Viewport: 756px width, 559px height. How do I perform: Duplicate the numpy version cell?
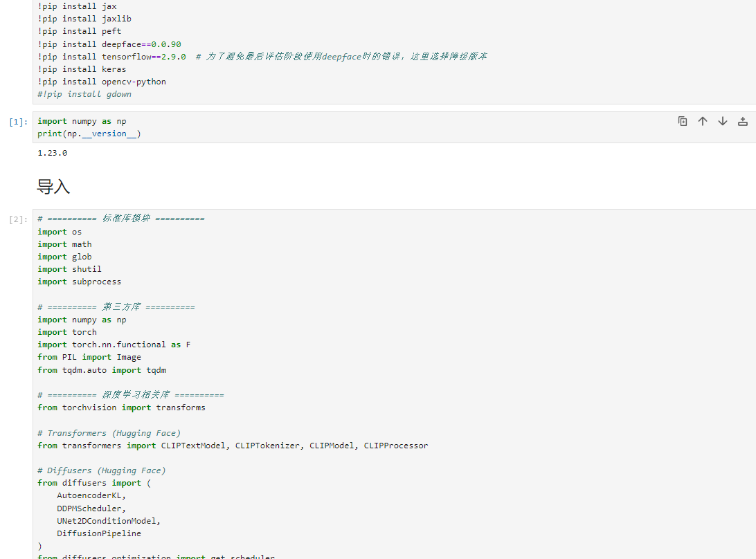tap(683, 121)
